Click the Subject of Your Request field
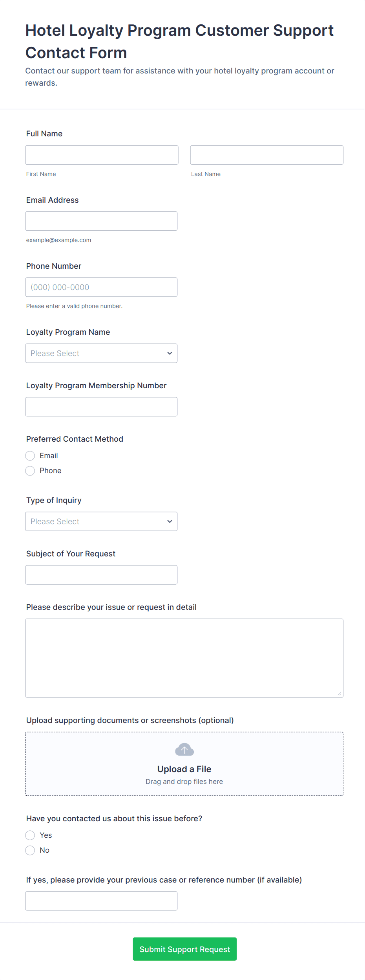 pos(101,575)
